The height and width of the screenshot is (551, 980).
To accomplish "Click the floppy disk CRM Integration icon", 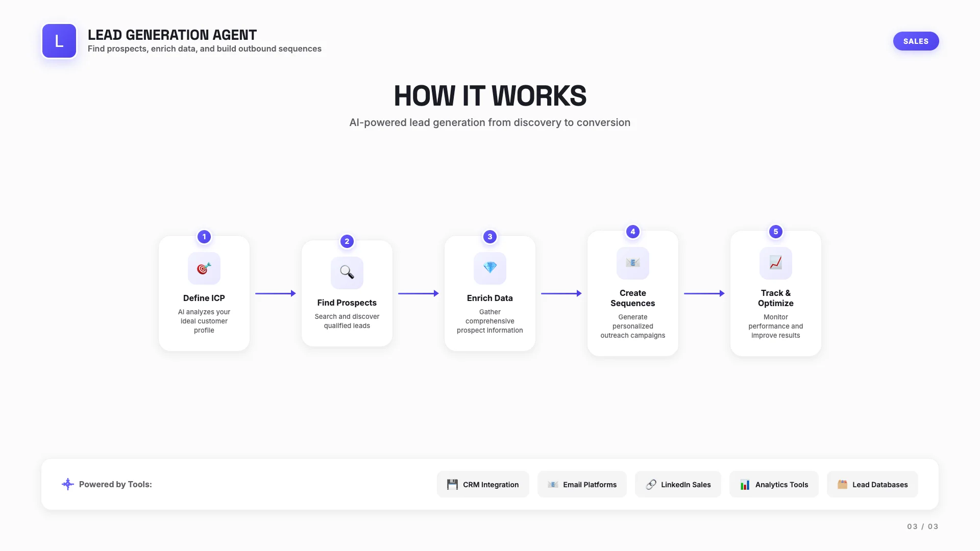I will [452, 485].
